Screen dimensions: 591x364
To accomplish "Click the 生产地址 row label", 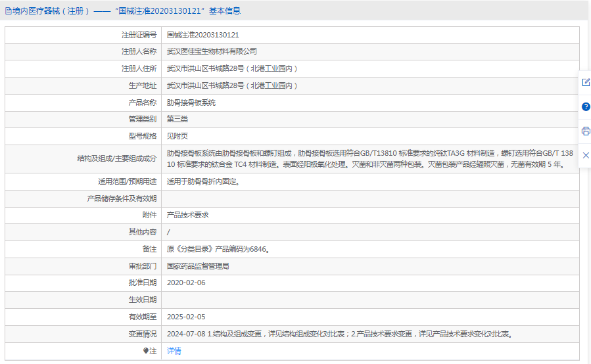I will (143, 85).
